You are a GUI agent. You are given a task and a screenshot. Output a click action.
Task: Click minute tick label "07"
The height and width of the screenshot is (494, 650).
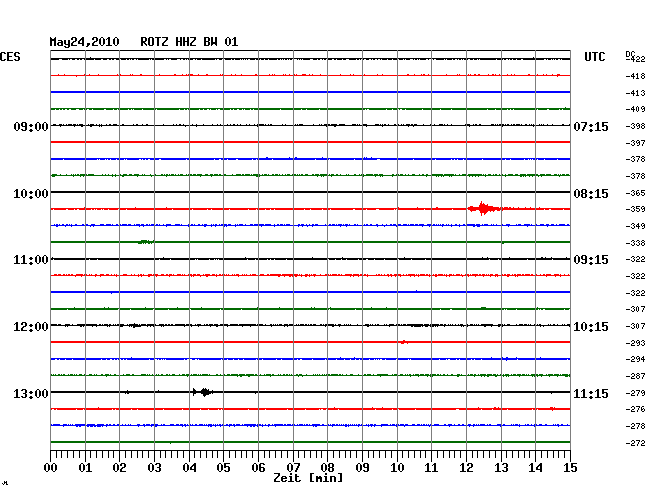click(293, 468)
